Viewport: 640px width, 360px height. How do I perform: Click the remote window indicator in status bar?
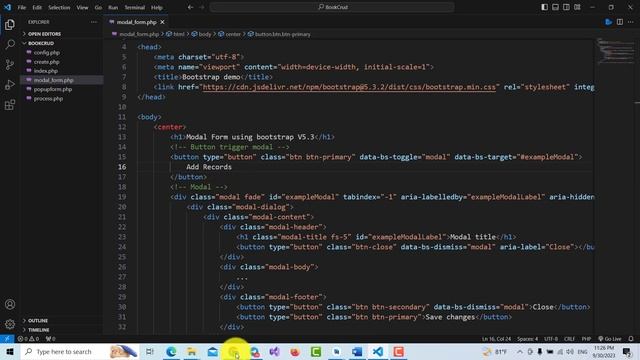pyautogui.click(x=7, y=339)
